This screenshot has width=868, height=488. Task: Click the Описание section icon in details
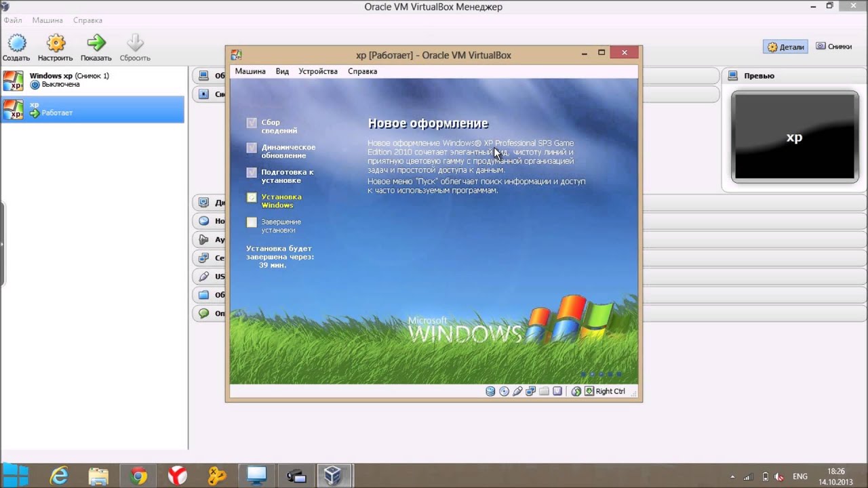coord(203,313)
